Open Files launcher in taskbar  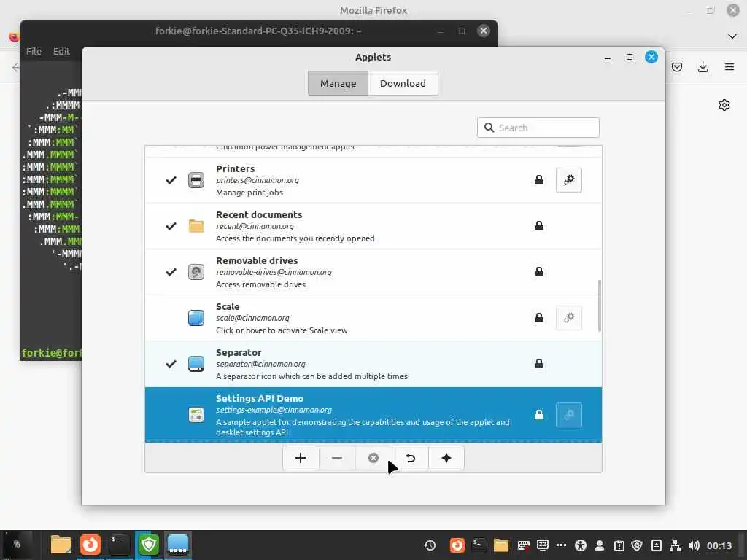click(x=61, y=544)
